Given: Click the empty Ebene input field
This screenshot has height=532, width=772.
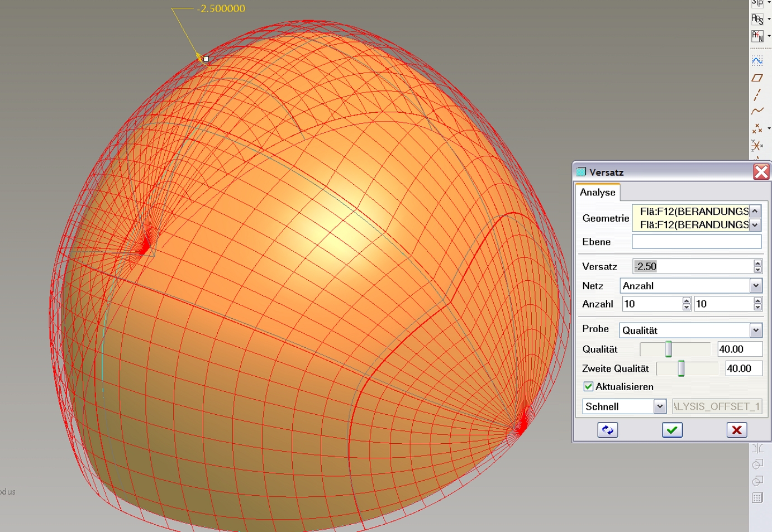Looking at the screenshot, I should [697, 241].
